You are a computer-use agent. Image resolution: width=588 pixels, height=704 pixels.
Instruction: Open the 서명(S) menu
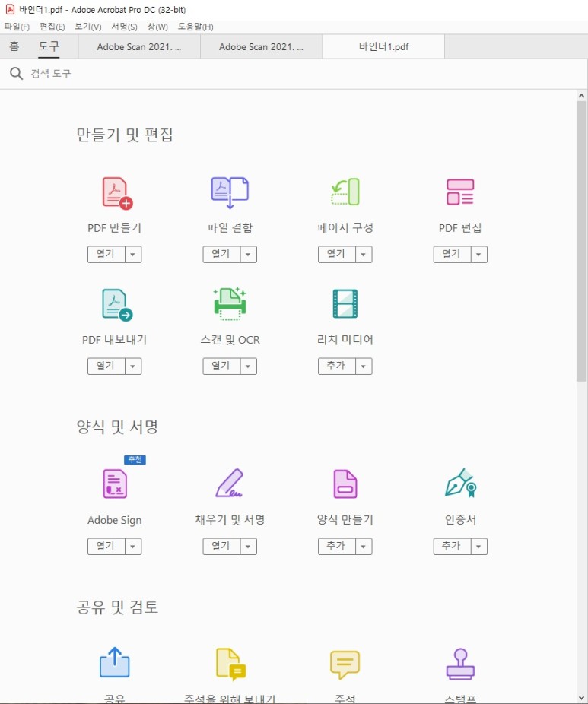point(125,27)
